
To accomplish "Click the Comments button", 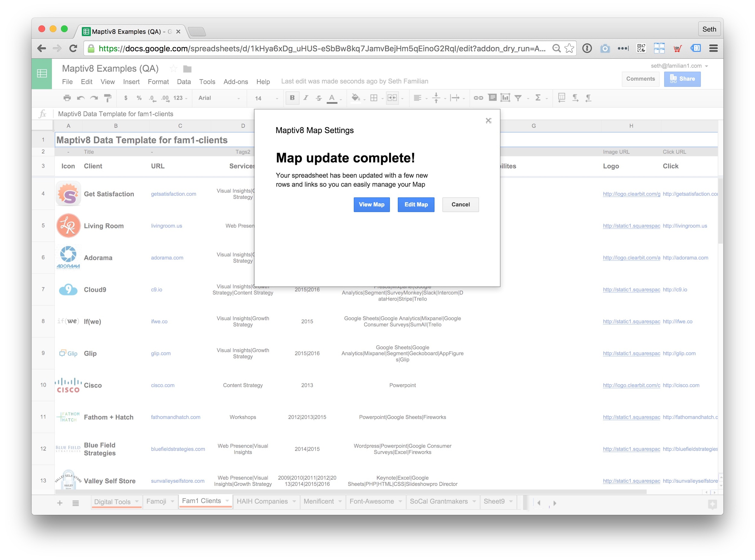I will (640, 79).
